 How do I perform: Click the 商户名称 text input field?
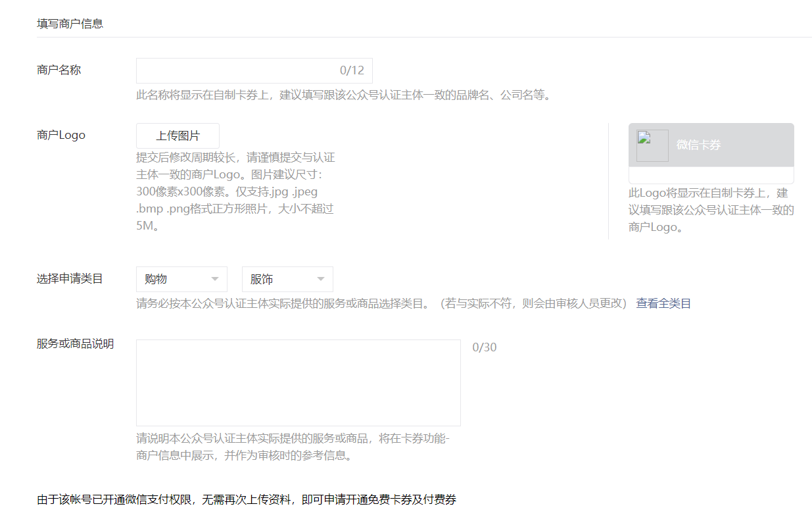(237, 70)
